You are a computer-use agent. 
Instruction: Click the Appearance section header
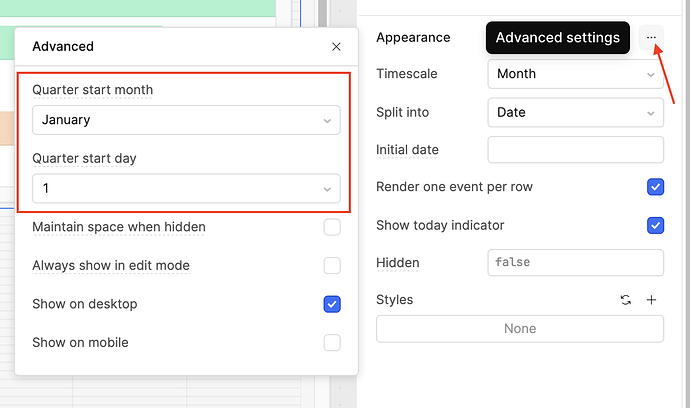pos(413,38)
